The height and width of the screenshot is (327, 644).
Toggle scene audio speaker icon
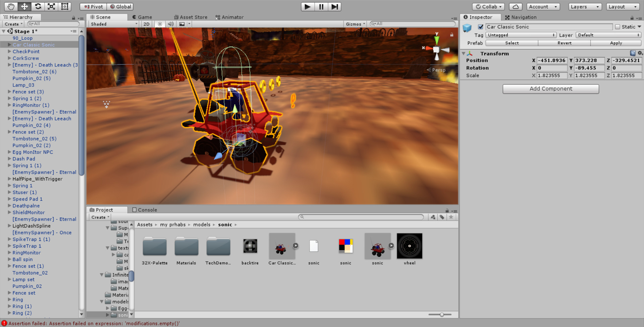tap(171, 24)
